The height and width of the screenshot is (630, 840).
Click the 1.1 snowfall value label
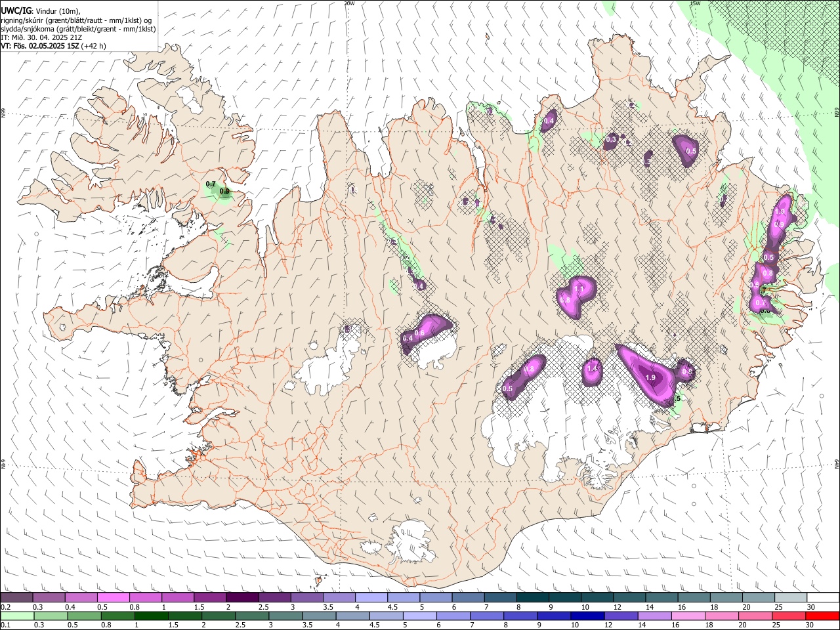click(x=579, y=289)
